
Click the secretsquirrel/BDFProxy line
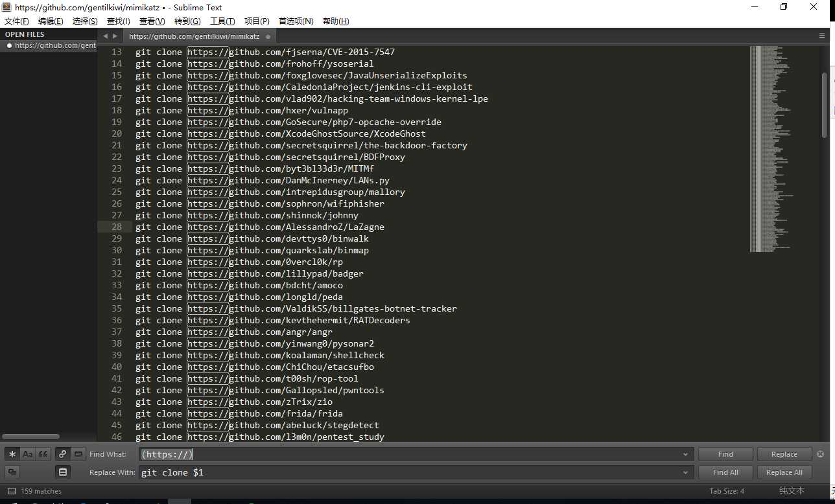click(270, 157)
